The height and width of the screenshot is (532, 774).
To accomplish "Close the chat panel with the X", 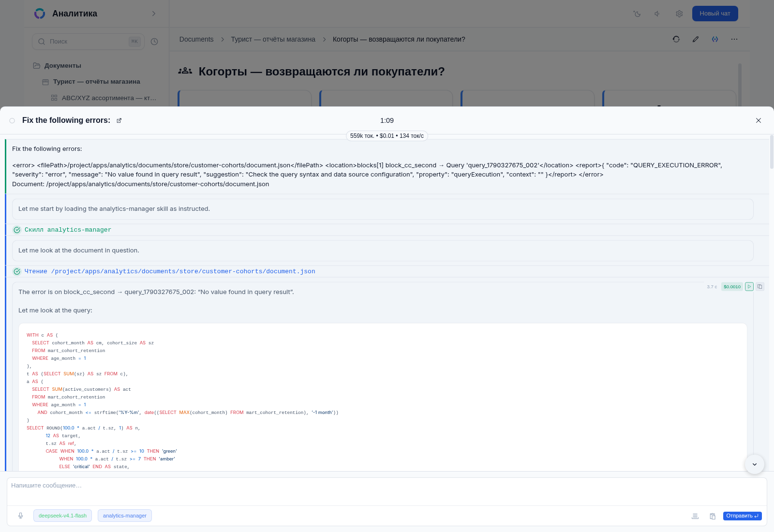I will point(759,120).
